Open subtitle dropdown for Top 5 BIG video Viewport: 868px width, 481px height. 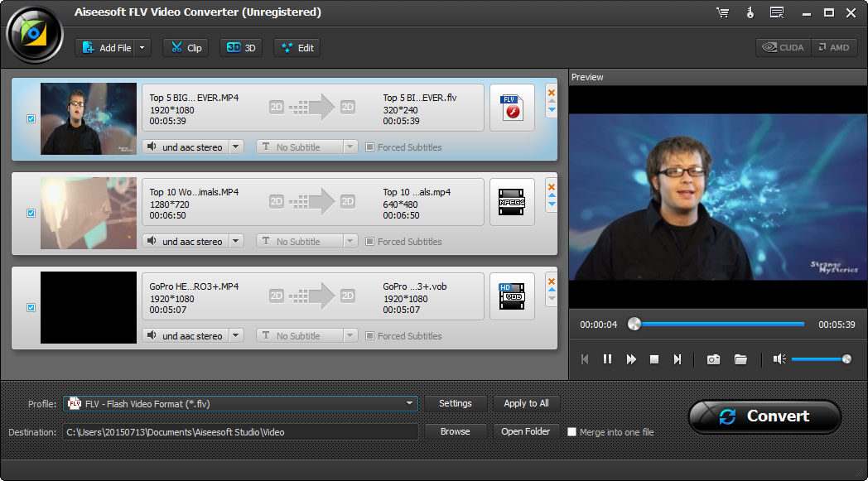click(x=350, y=147)
